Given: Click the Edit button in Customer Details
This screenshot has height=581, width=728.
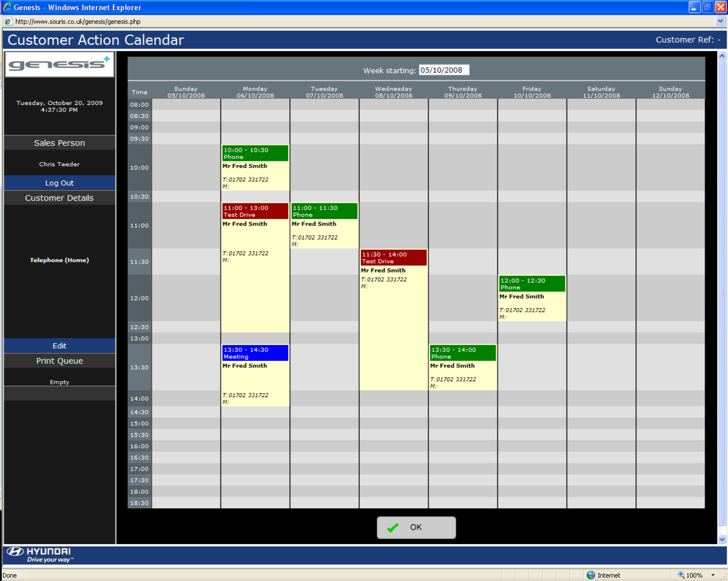Looking at the screenshot, I should [59, 346].
